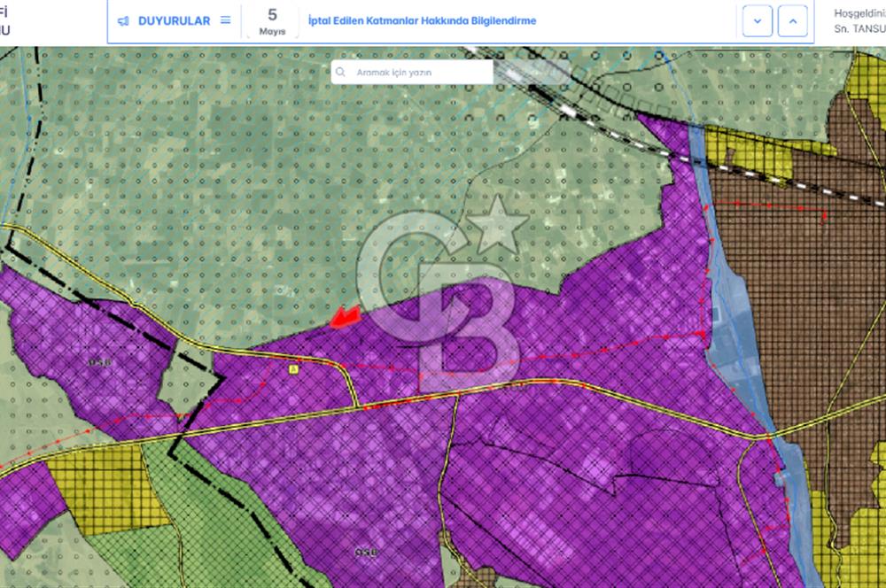Open the announcement about İptal Edilen Katmanlar

(422, 20)
